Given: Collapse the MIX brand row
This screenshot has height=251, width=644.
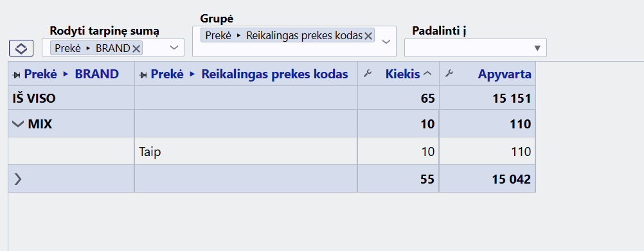Looking at the screenshot, I should point(18,124).
